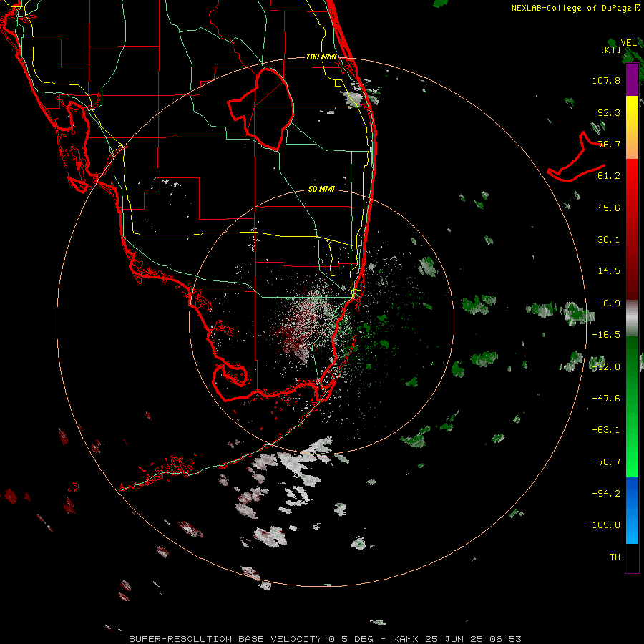Select the 107.8 scale value
644x644 pixels.
click(x=606, y=80)
